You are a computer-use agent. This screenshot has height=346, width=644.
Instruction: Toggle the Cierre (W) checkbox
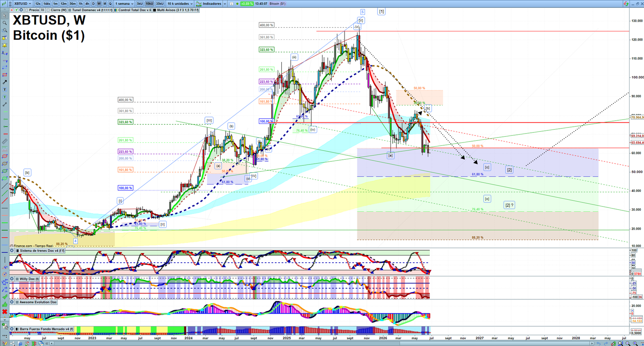(x=48, y=10)
